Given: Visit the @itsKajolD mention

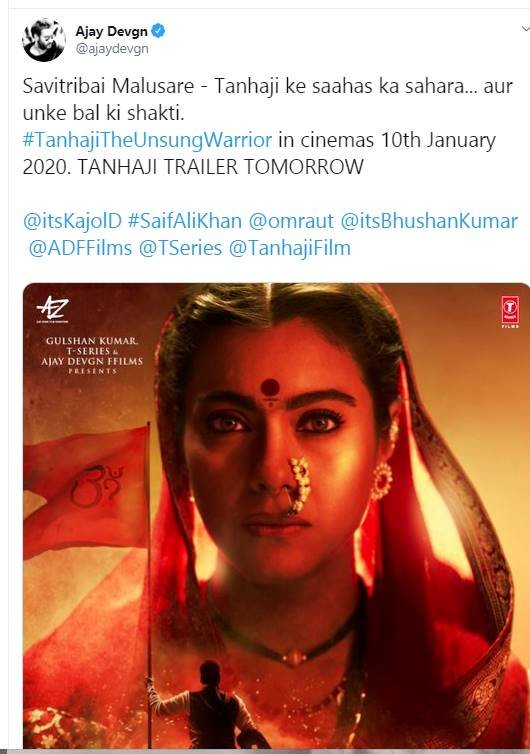Looking at the screenshot, I should [x=72, y=221].
